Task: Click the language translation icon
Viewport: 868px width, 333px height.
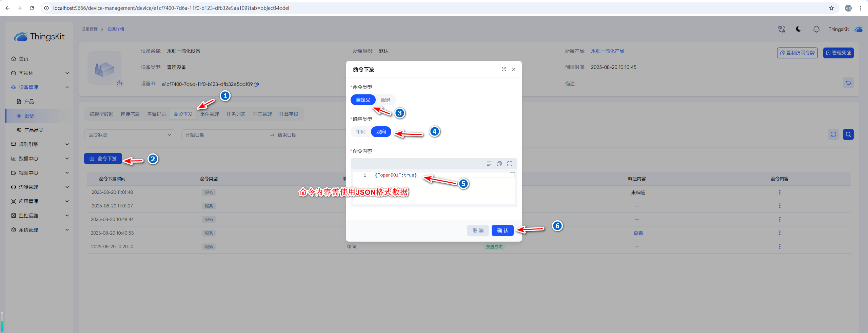Action: pos(782,29)
